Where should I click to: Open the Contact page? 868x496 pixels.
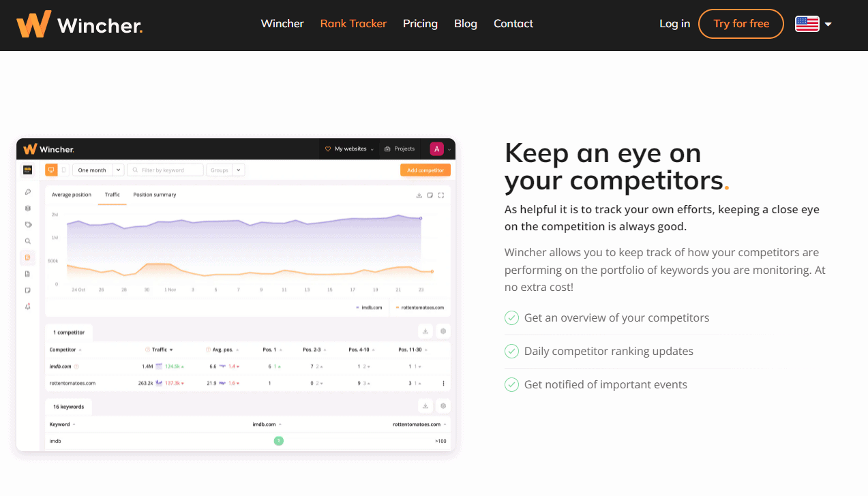[x=513, y=24]
